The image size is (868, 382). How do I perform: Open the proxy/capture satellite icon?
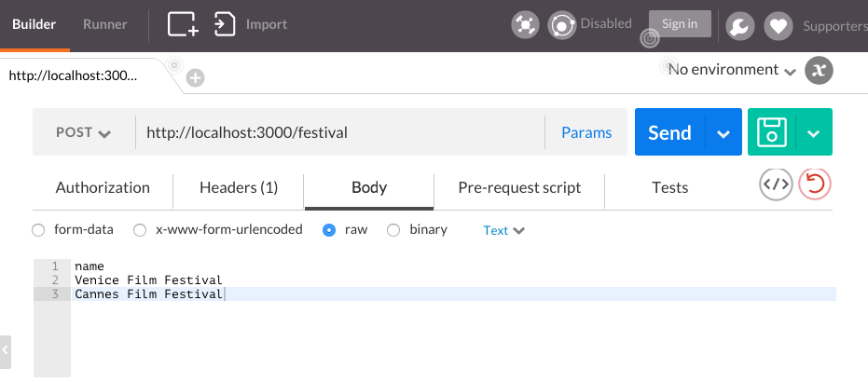click(525, 25)
